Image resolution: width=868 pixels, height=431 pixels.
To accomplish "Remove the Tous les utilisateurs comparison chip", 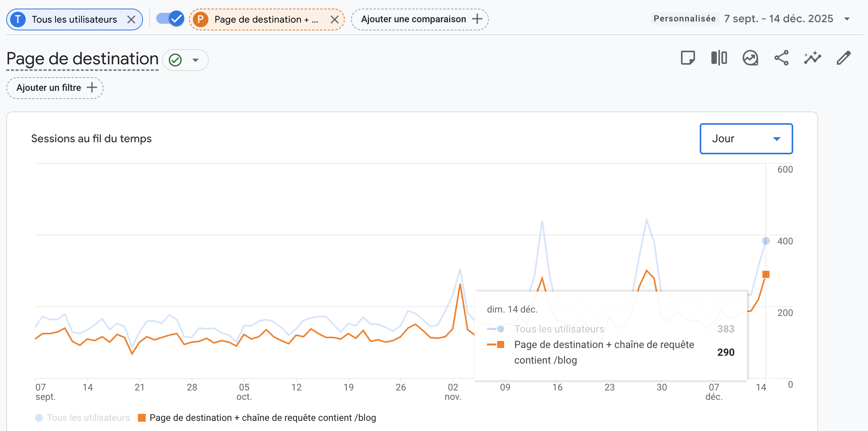I will click(131, 19).
